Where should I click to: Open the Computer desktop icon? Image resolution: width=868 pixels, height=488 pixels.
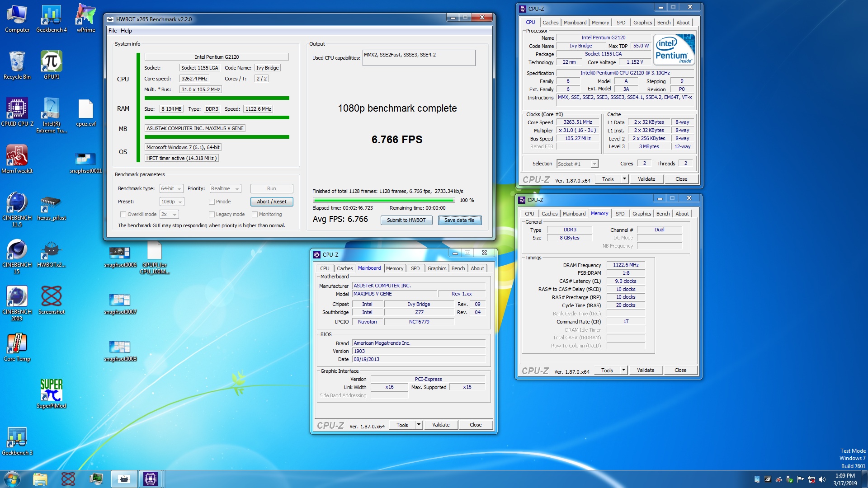point(17,19)
